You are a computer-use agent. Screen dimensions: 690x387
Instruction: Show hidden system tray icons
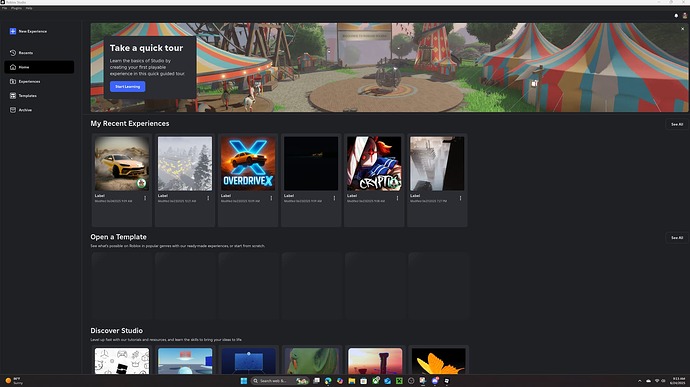(640, 381)
